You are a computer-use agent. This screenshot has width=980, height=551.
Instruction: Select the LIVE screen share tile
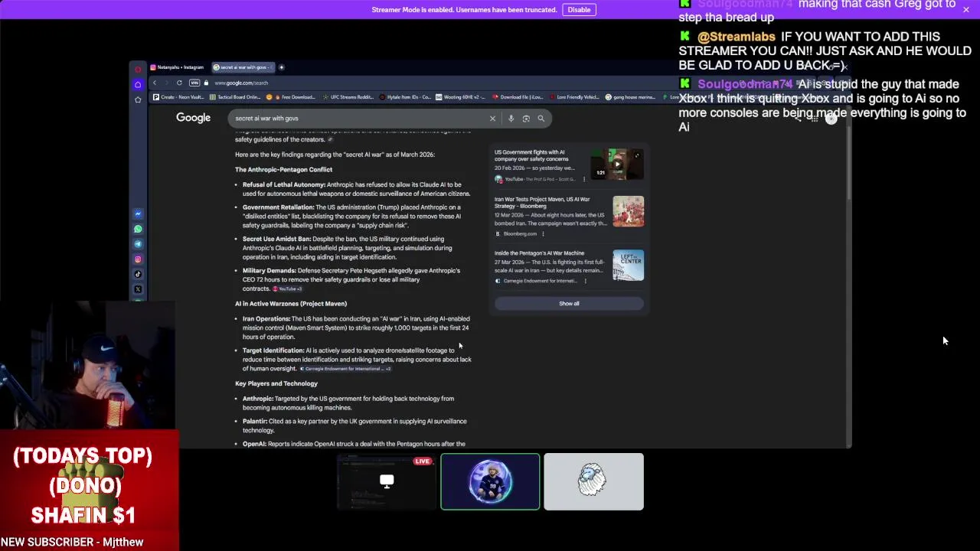point(387,481)
